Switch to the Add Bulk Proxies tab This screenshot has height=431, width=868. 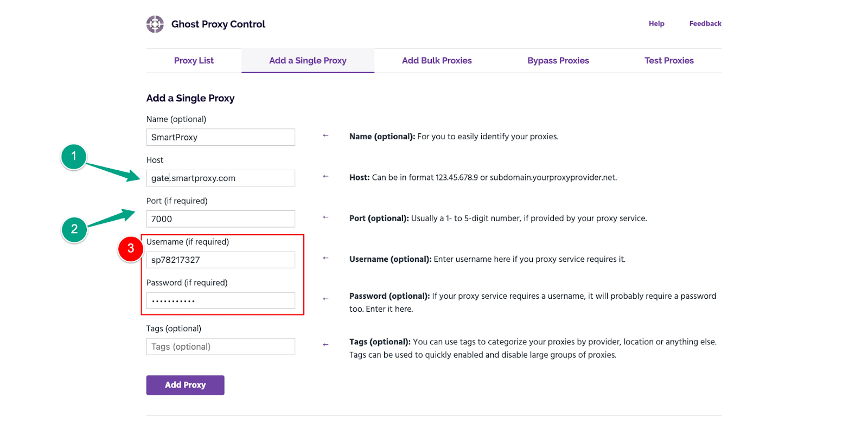[437, 61]
